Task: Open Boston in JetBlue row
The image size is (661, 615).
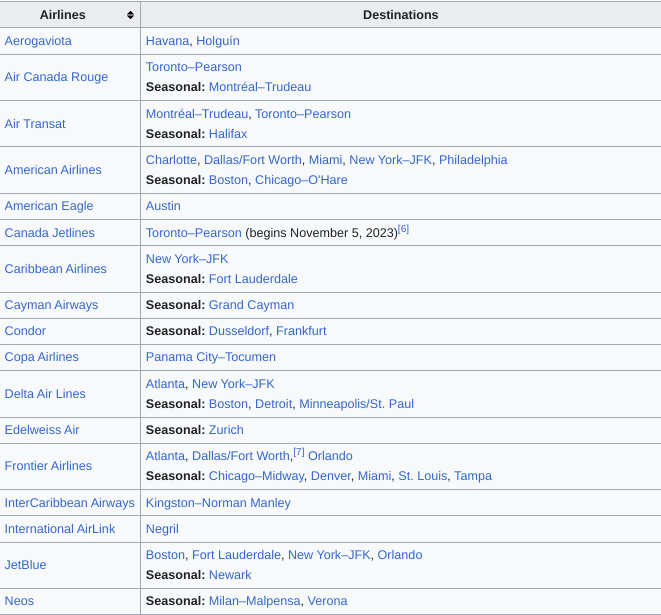Action: [x=165, y=556]
